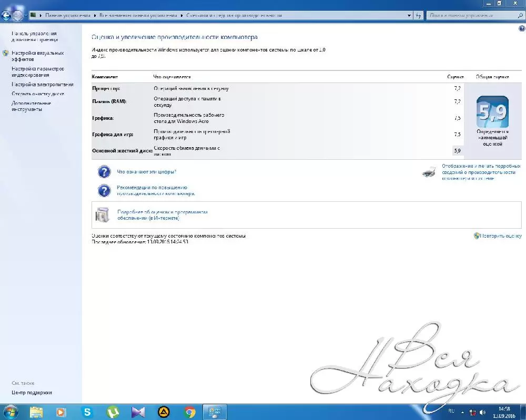The width and height of the screenshot is (526, 420).
Task: Click the Control Panel search field
Action: (473, 15)
